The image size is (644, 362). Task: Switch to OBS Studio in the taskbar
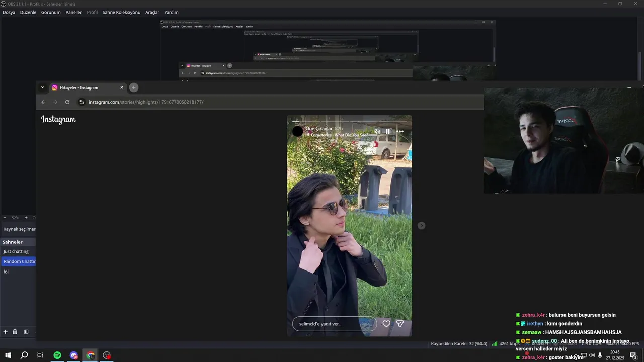[107, 355]
